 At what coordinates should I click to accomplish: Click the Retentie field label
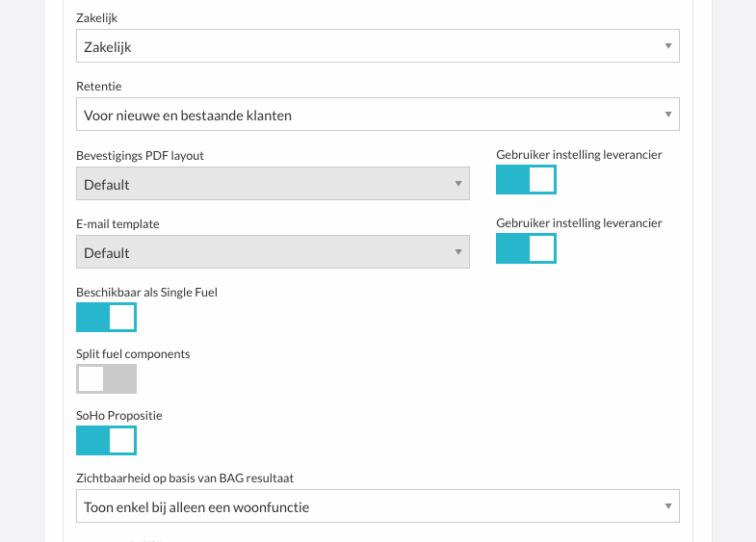99,87
